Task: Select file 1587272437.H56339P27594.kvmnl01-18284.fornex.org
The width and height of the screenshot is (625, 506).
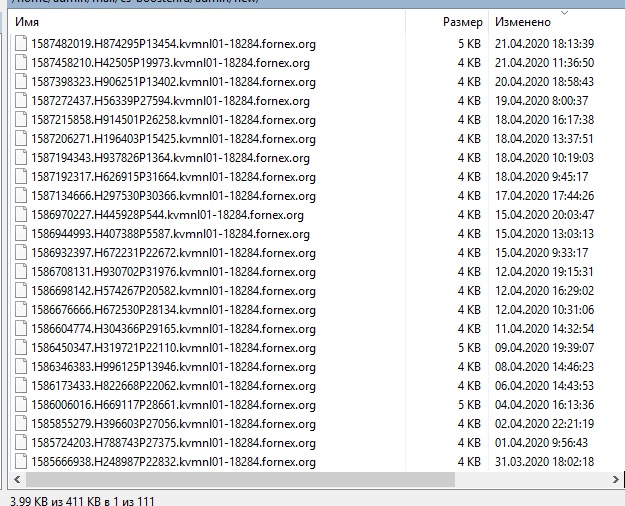Action: (171, 100)
